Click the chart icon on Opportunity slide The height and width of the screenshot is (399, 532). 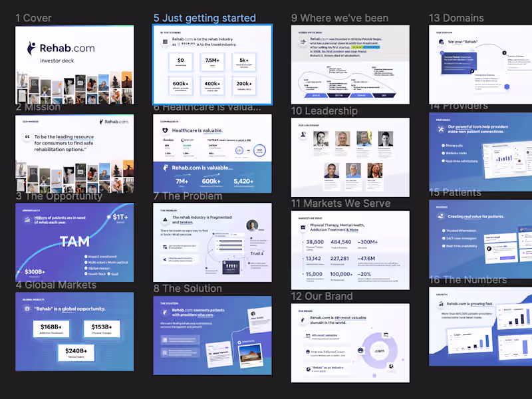pos(27,220)
